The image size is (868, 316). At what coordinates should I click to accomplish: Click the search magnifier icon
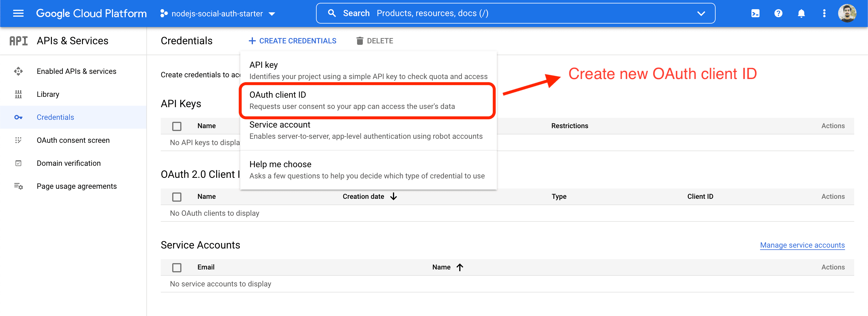332,13
